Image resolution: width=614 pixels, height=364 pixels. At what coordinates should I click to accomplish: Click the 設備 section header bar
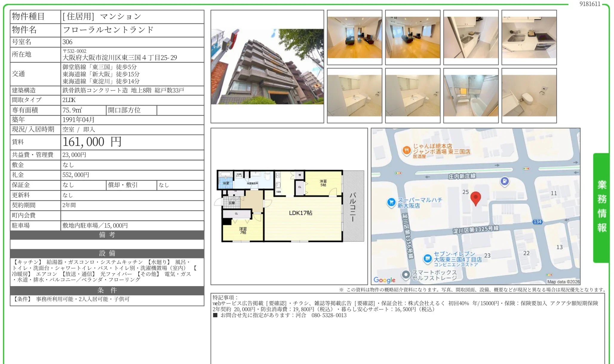pyautogui.click(x=107, y=253)
